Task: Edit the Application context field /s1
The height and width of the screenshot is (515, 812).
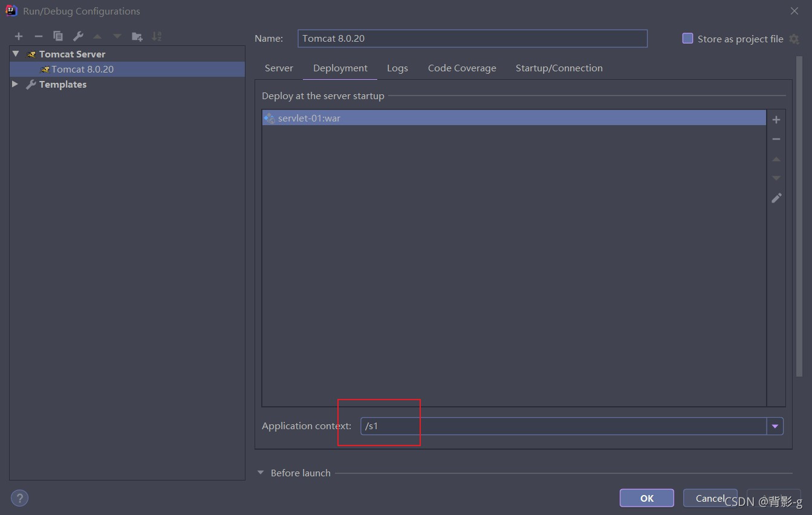Action: coord(564,426)
